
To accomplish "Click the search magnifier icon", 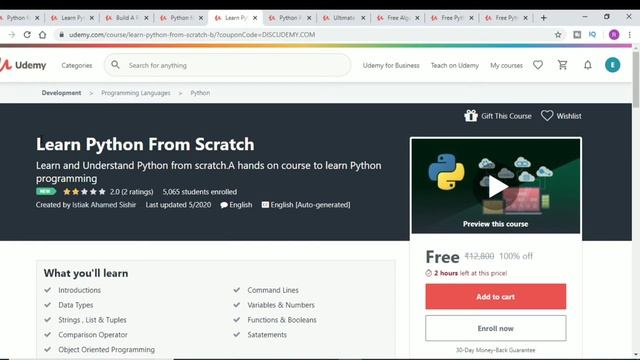I will coord(116,65).
